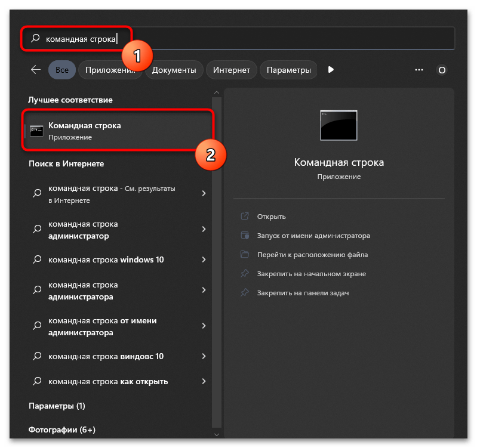Click search icon beside 'командная строка как открыть'
Viewport: 477px width, 448px height.
point(37,381)
